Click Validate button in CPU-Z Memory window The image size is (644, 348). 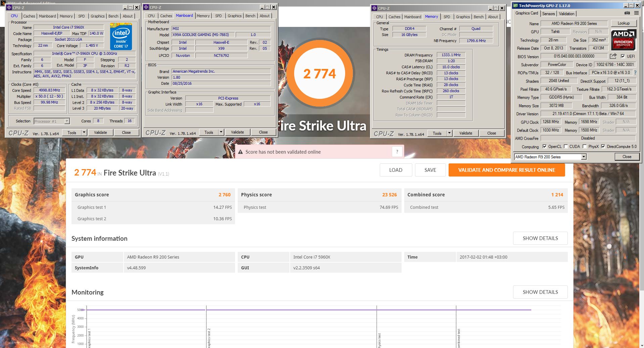466,133
